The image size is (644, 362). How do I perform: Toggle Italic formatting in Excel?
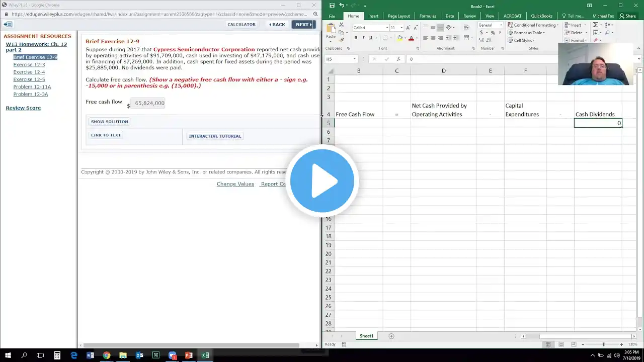[x=363, y=38]
